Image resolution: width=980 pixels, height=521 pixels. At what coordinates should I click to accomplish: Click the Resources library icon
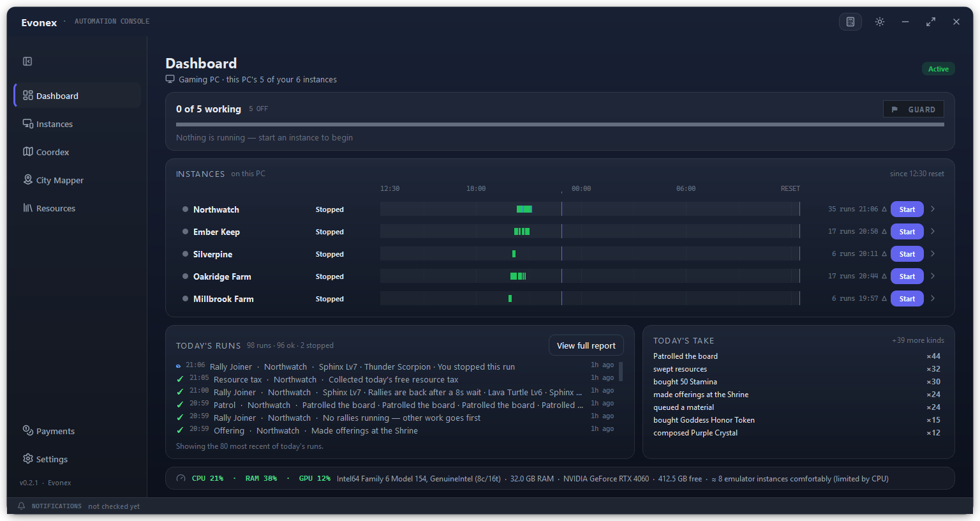click(x=28, y=208)
